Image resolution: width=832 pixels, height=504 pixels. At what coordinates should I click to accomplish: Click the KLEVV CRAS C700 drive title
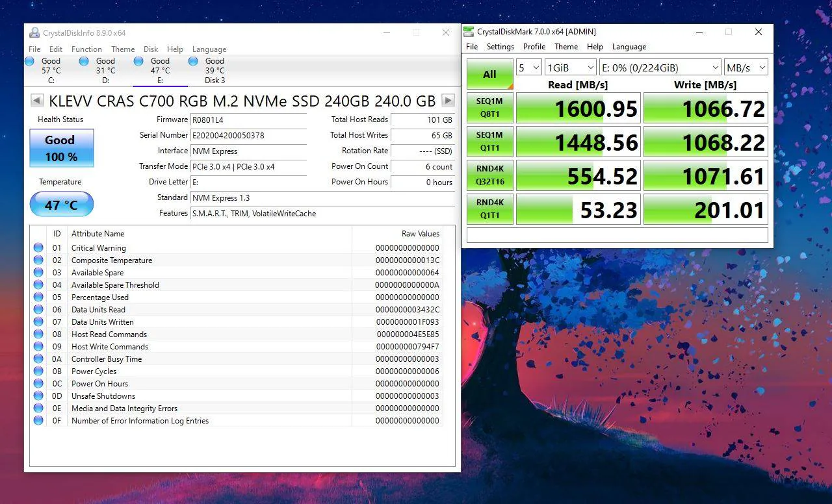click(242, 101)
